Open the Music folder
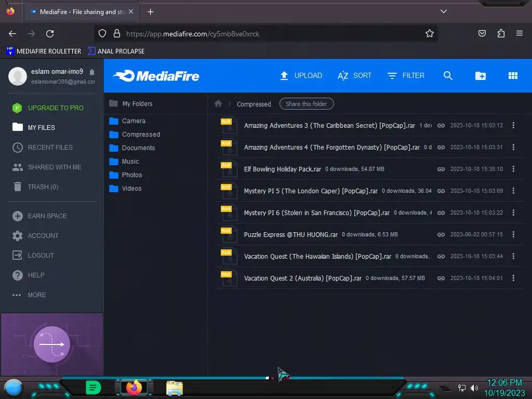The height and width of the screenshot is (399, 532). click(x=124, y=162)
